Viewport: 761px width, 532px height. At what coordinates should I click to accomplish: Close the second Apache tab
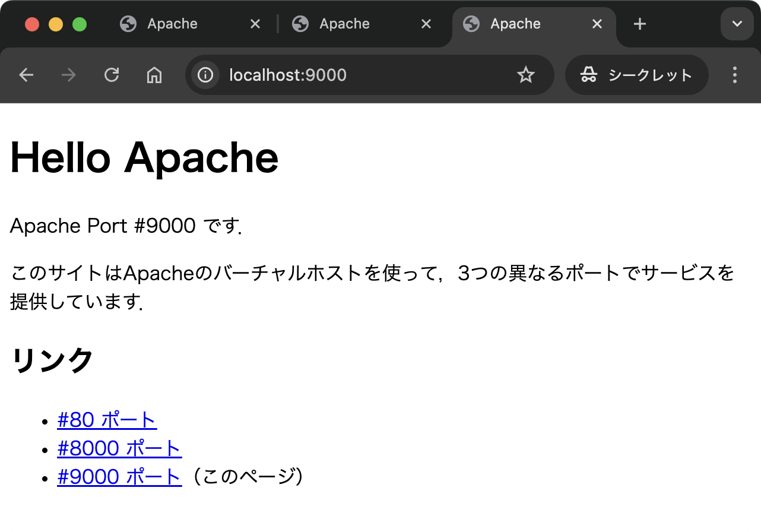point(426,24)
